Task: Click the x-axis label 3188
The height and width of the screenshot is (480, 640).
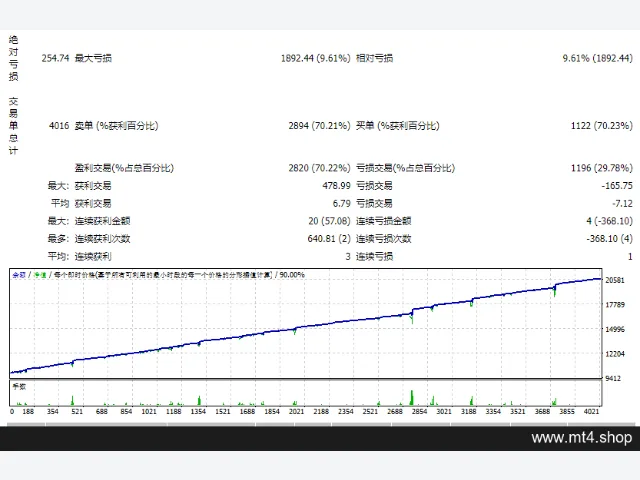Action: [469, 411]
